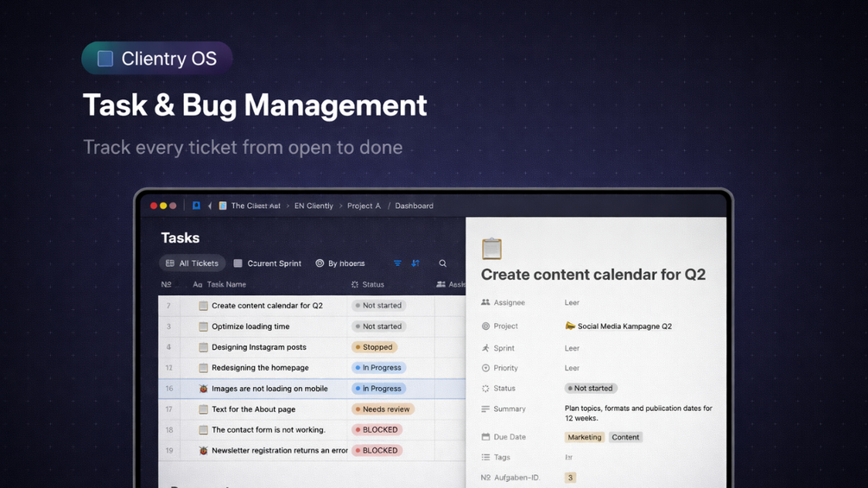Click the Summary text Plan topics

click(638, 414)
